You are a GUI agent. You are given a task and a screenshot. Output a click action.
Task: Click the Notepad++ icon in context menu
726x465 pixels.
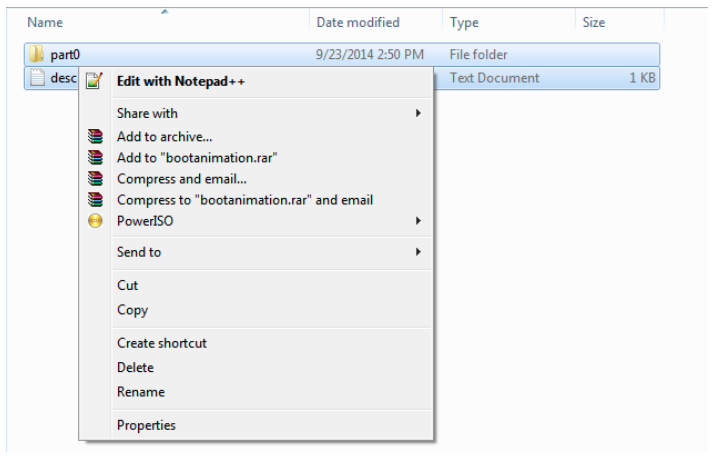pos(94,81)
